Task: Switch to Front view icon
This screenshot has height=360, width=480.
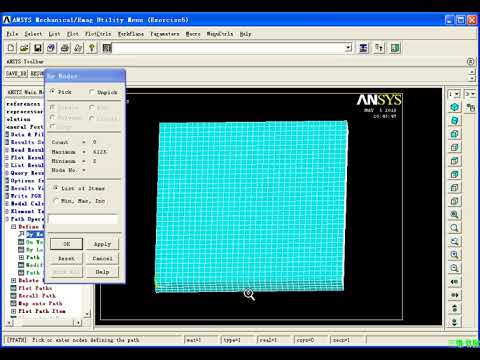Action: pos(454,134)
